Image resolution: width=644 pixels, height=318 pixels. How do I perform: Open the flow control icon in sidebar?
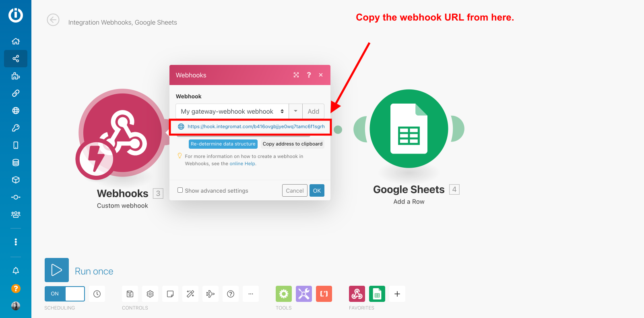16,197
